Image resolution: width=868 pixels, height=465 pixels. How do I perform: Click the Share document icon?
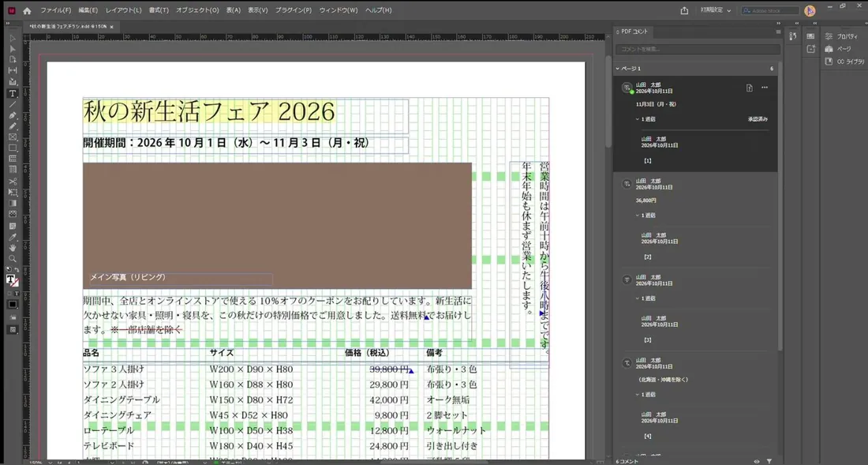[684, 10]
